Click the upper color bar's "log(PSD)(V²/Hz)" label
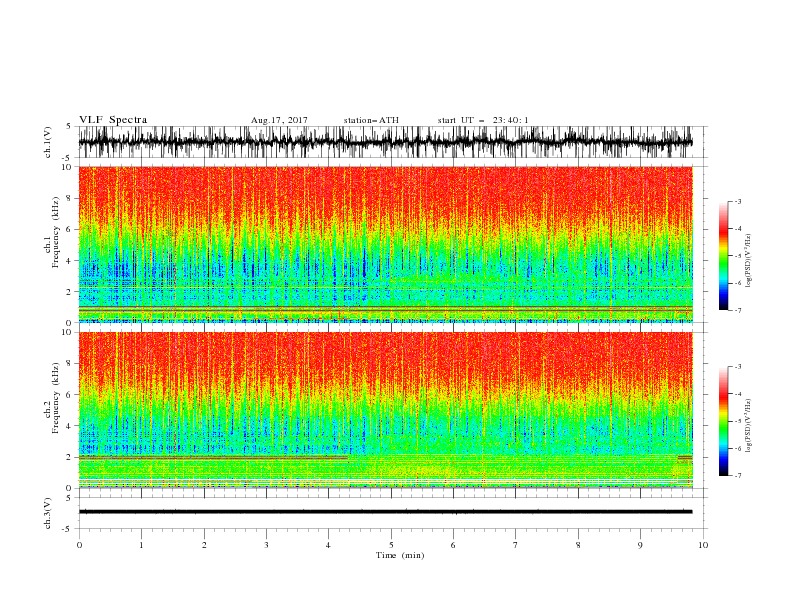The height and width of the screenshot is (612, 792). (748, 261)
